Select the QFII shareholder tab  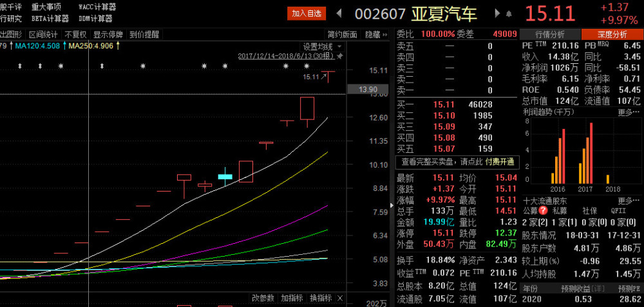click(x=618, y=211)
